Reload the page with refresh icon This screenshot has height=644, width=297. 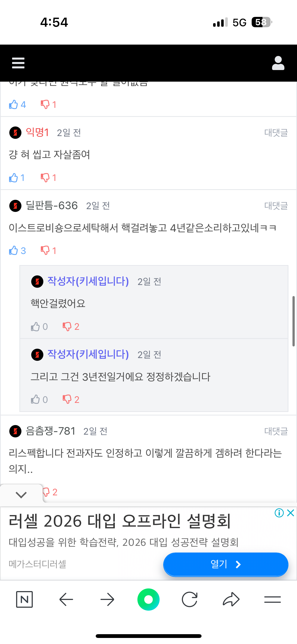(x=189, y=599)
